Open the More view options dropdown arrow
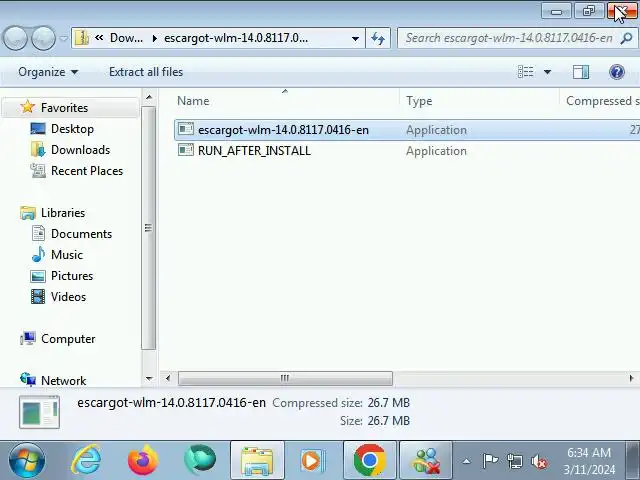Viewport: 640px width, 480px height. (x=547, y=72)
